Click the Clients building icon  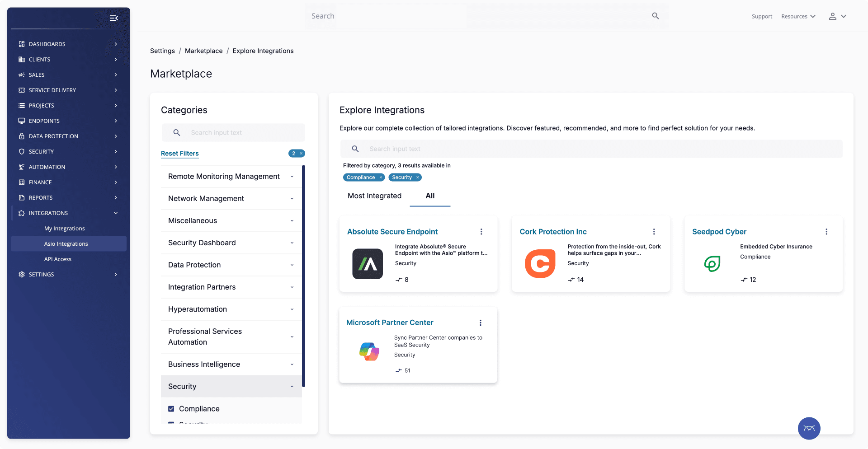(x=22, y=59)
